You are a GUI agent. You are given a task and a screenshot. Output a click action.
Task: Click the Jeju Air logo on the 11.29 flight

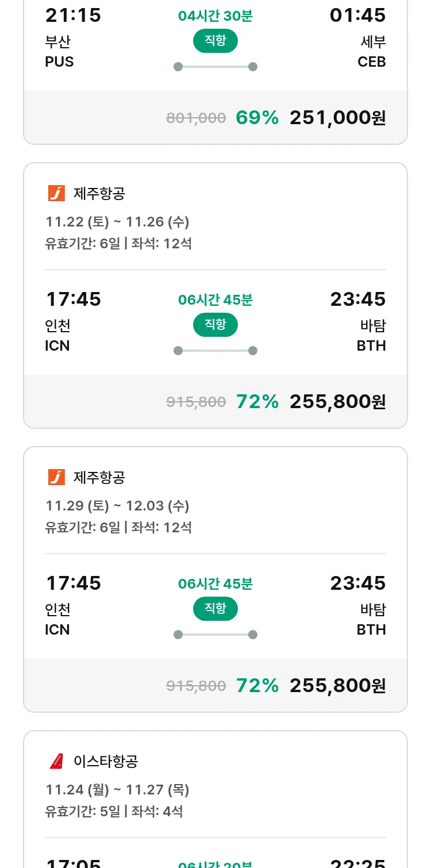click(x=56, y=477)
